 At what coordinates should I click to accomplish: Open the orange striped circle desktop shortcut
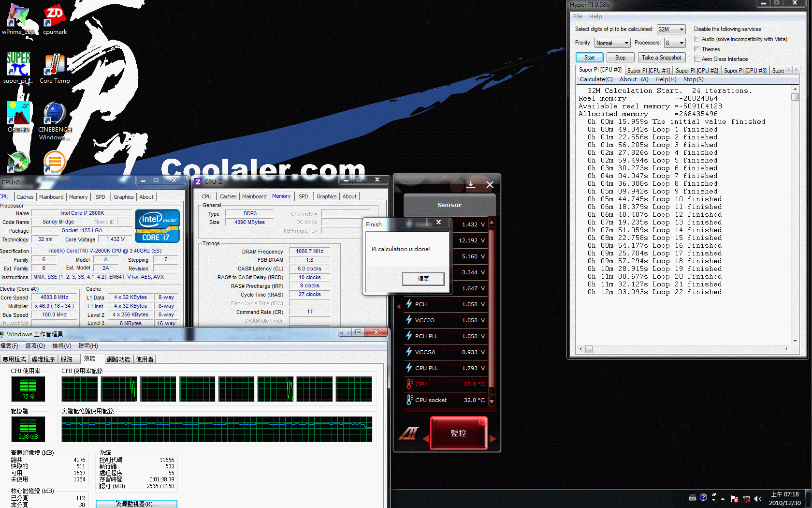tap(54, 162)
